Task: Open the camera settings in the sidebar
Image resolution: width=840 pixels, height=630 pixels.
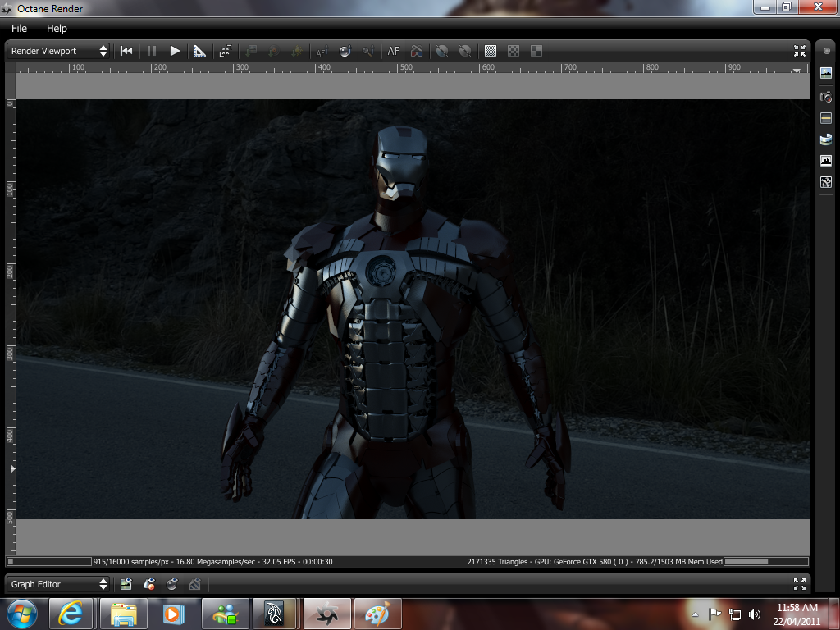Action: (826, 97)
